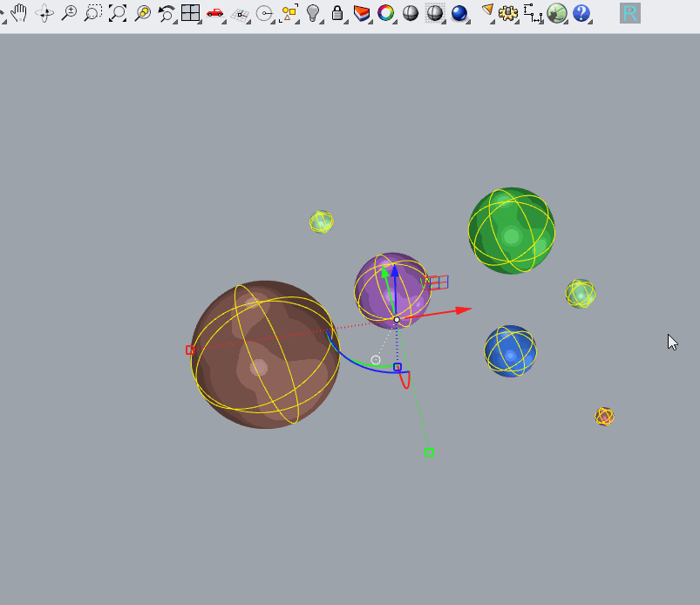Image resolution: width=700 pixels, height=605 pixels.
Task: Open the color wheel Properties icon
Action: click(x=385, y=13)
